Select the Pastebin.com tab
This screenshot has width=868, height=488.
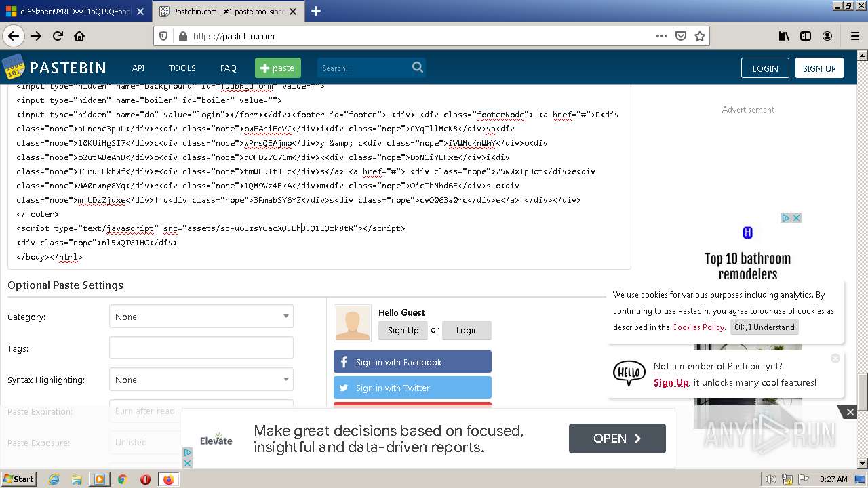(x=228, y=11)
